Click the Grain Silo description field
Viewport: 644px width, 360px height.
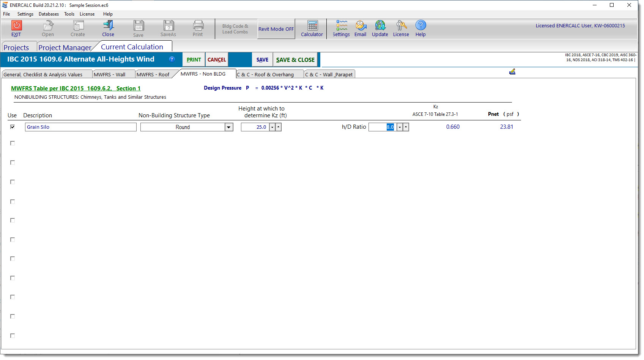[x=80, y=127]
